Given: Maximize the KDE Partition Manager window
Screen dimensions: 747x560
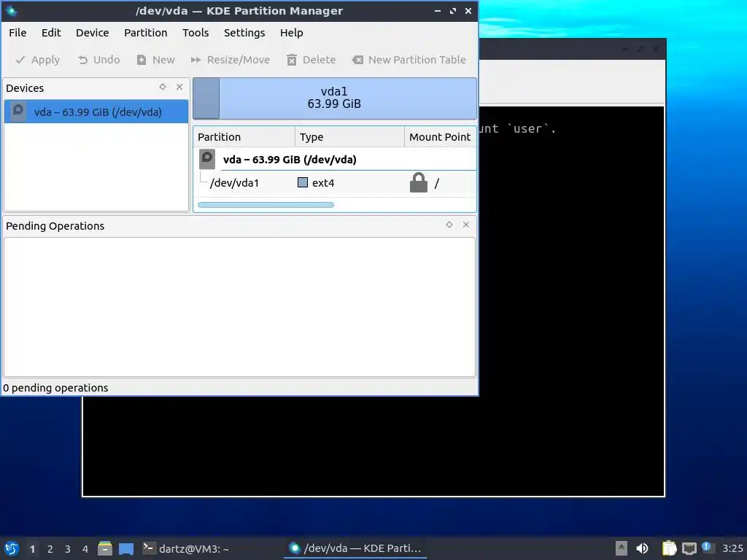Looking at the screenshot, I should pyautogui.click(x=452, y=11).
